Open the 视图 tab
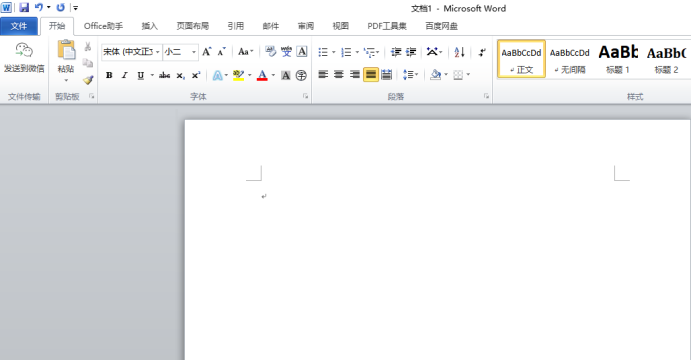Screen dimensions: 692x360 point(340,26)
